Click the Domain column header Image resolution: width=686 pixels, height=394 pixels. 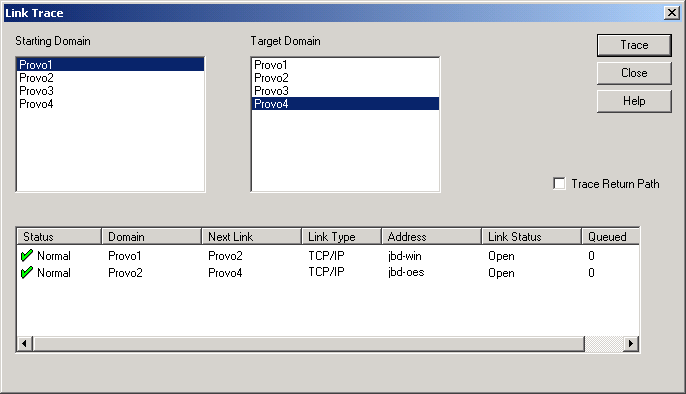[151, 237]
